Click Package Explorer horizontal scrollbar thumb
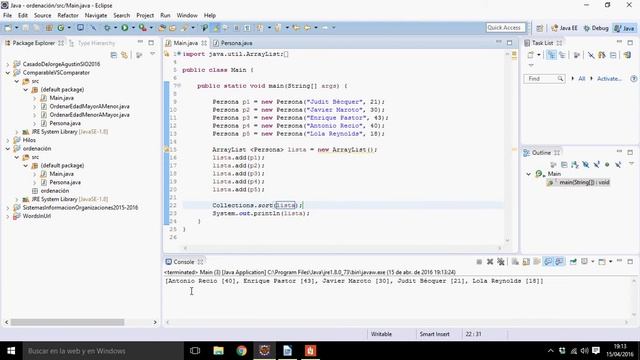The image size is (640, 360). 67,322
